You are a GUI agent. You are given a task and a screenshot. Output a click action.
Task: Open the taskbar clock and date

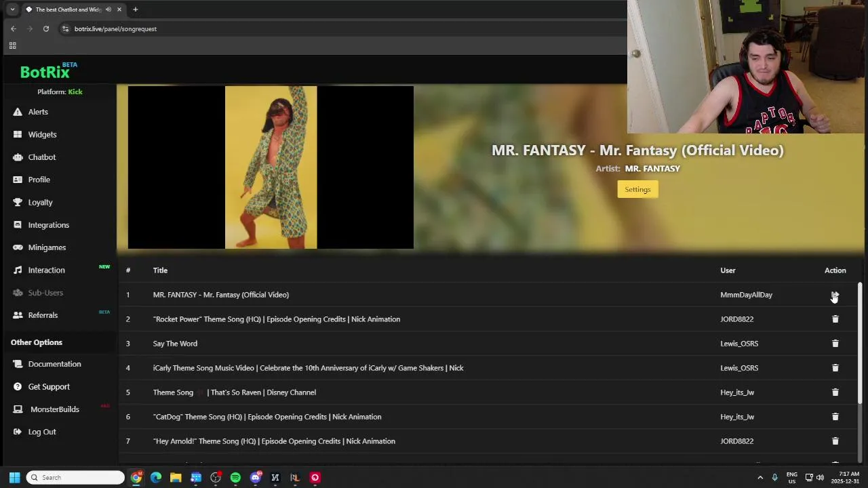(x=845, y=477)
